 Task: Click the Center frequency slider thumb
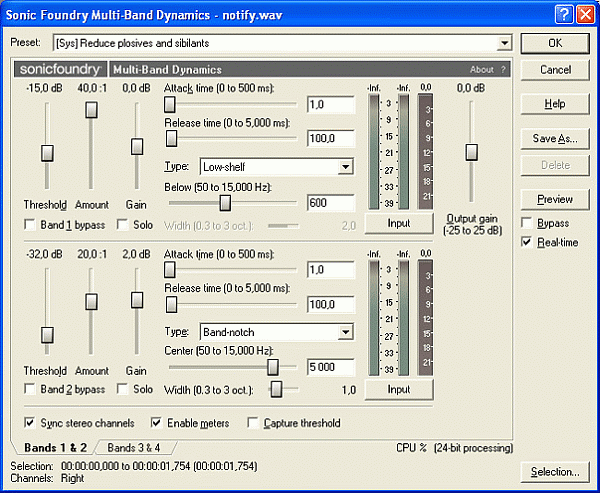click(273, 367)
